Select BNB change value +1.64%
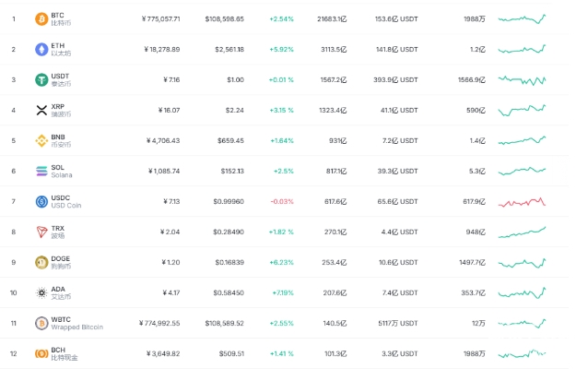The image size is (588, 369). pos(282,140)
